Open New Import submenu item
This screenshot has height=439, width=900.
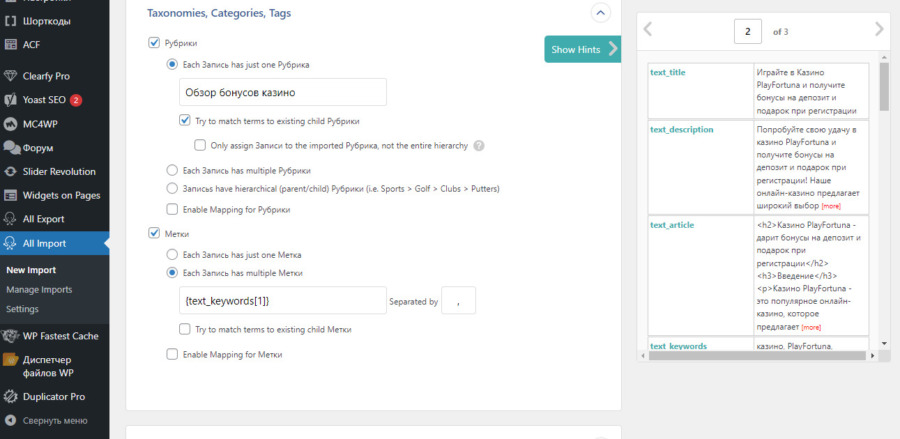31,270
